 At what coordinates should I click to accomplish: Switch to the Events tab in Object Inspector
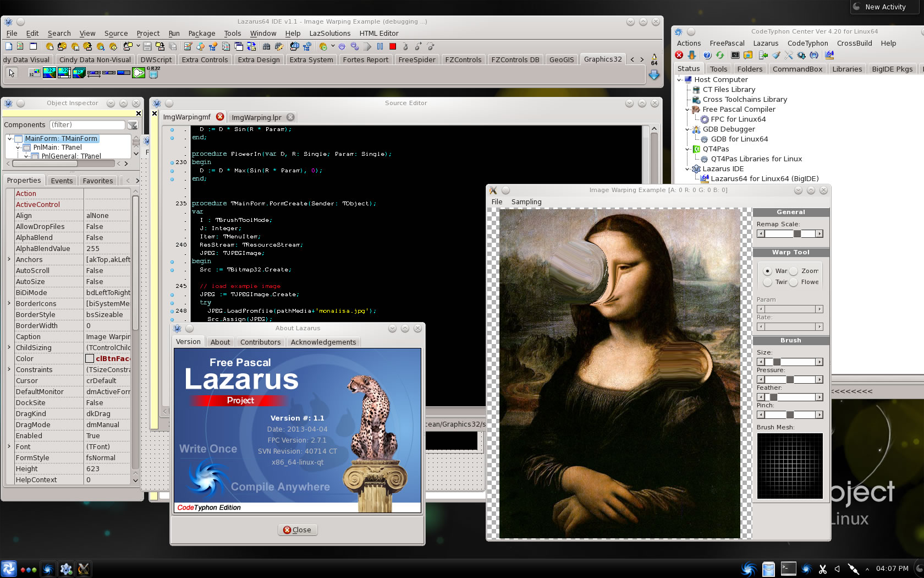62,181
